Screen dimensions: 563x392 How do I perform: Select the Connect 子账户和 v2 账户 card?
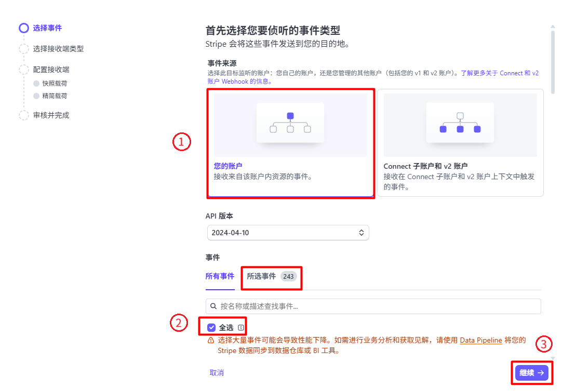[x=460, y=143]
